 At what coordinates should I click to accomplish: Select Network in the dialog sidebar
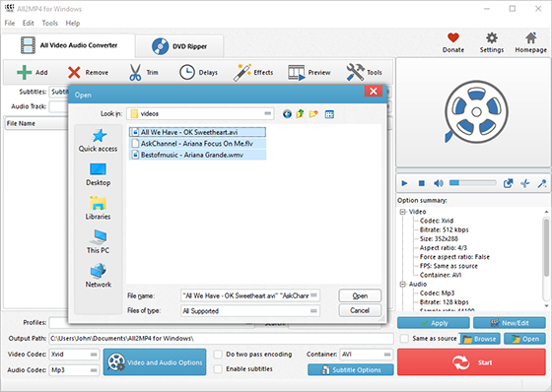point(99,276)
